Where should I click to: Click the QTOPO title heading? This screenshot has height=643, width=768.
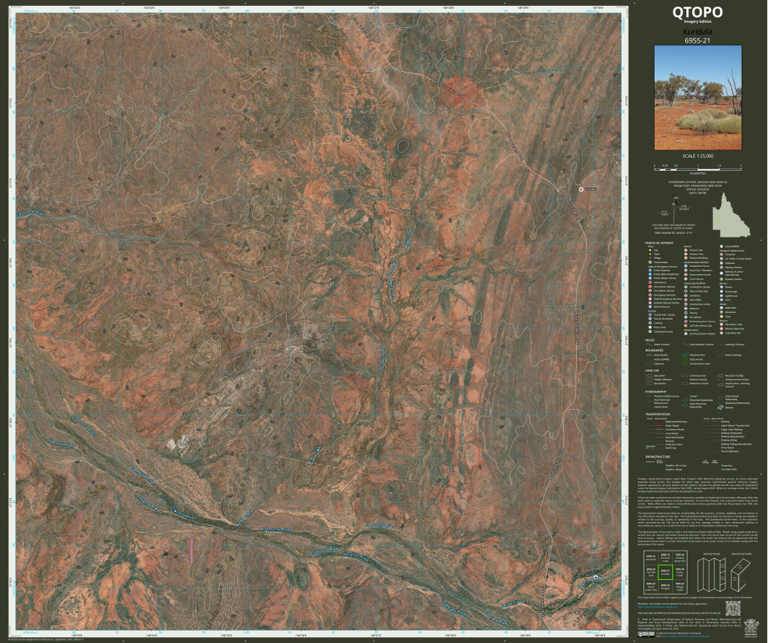pyautogui.click(x=697, y=12)
